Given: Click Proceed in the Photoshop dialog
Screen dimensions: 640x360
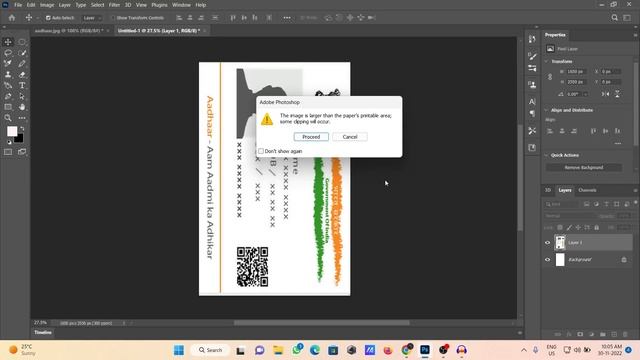Looking at the screenshot, I should point(311,137).
